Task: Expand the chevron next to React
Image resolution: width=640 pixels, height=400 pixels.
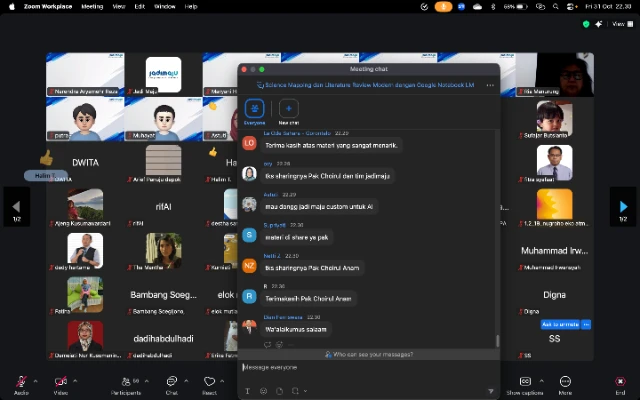Action: 222,381
